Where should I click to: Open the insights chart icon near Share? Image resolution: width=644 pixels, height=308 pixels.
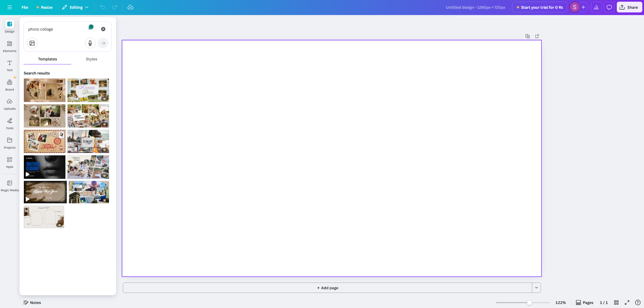point(596,7)
